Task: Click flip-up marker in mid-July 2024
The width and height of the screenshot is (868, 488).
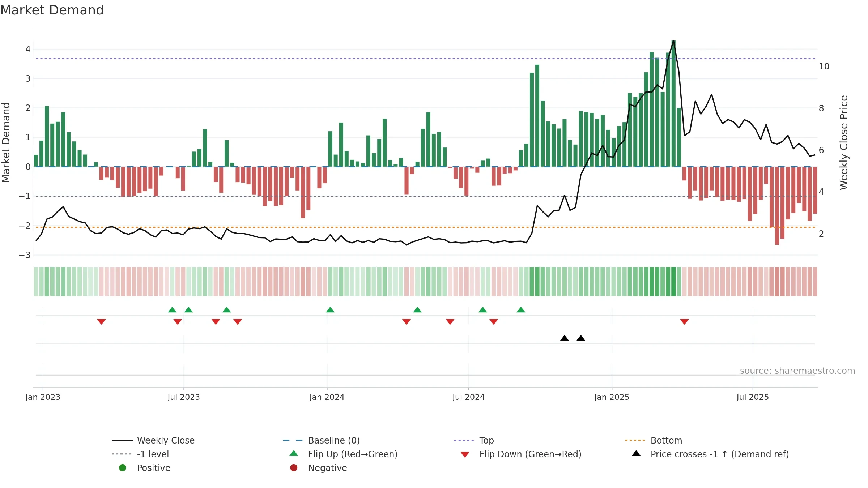Action: [x=483, y=310]
